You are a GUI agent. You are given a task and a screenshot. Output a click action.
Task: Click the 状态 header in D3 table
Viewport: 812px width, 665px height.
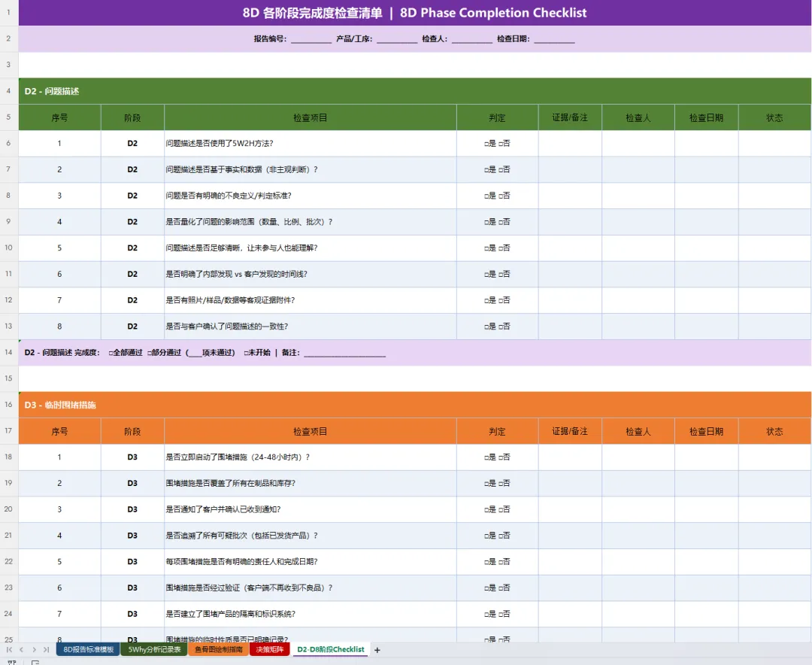click(x=774, y=431)
